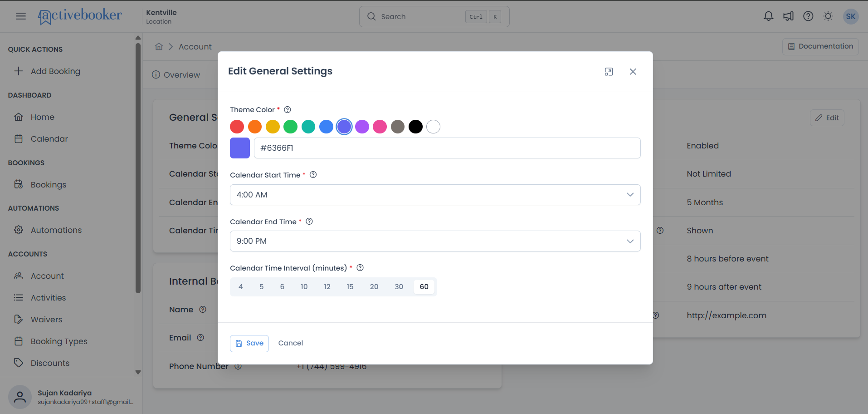Focus the Search box
This screenshot has height=414, width=868.
pos(434,17)
